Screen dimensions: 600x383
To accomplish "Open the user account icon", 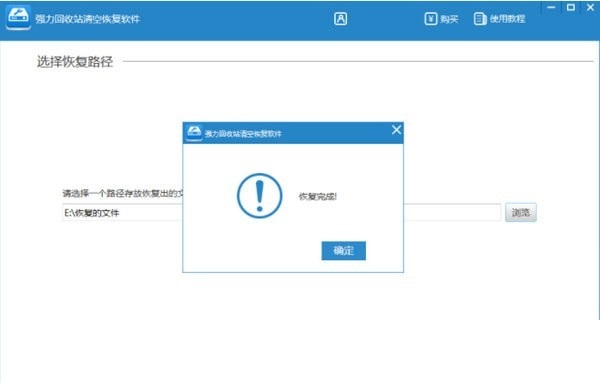I will pyautogui.click(x=340, y=18).
